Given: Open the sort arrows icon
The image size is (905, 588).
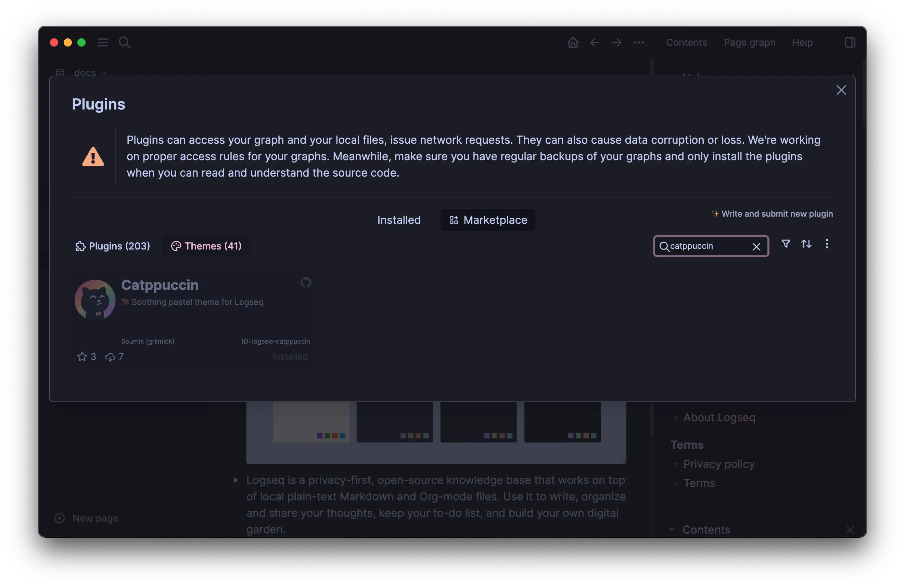Looking at the screenshot, I should tap(806, 244).
